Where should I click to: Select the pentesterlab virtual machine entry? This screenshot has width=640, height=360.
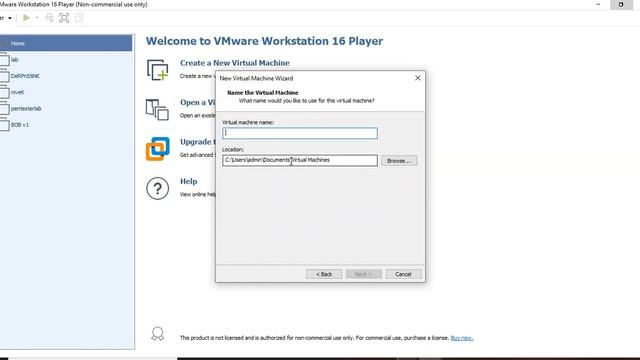26,109
